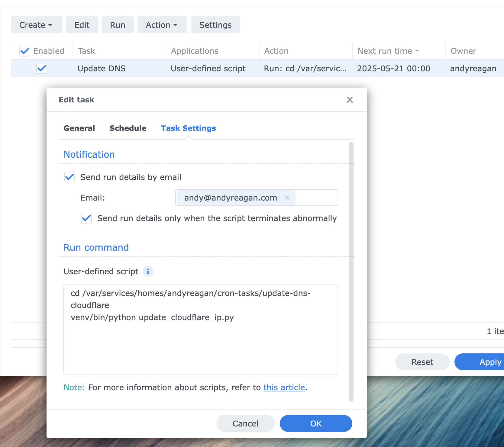Image resolution: width=504 pixels, height=447 pixels.
Task: Sort by the Task column header
Action: point(119,51)
